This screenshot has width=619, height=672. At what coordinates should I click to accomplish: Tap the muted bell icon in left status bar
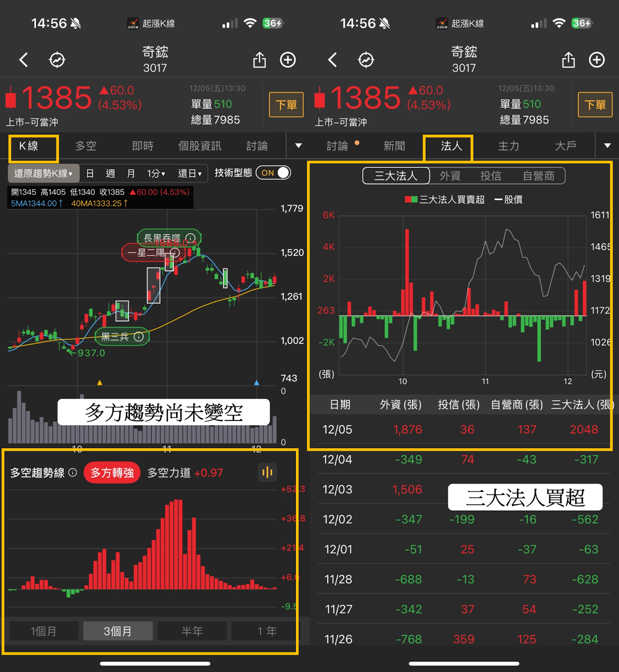[x=76, y=24]
